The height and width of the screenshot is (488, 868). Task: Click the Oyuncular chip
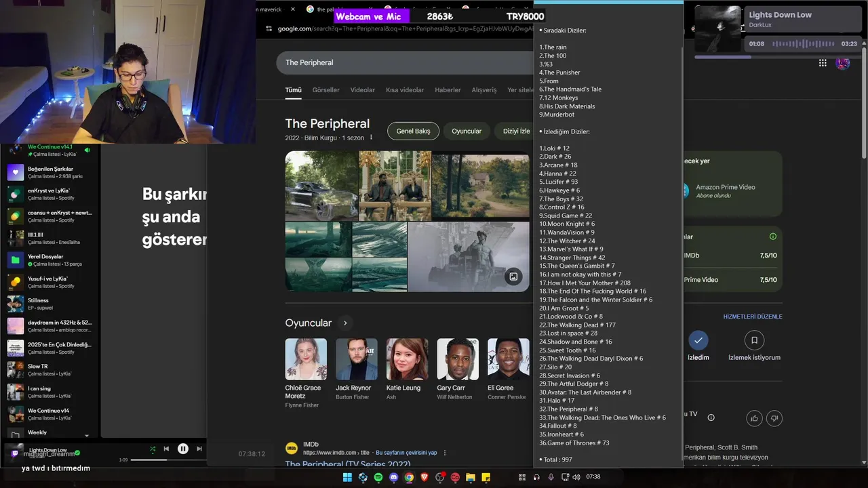click(x=467, y=131)
